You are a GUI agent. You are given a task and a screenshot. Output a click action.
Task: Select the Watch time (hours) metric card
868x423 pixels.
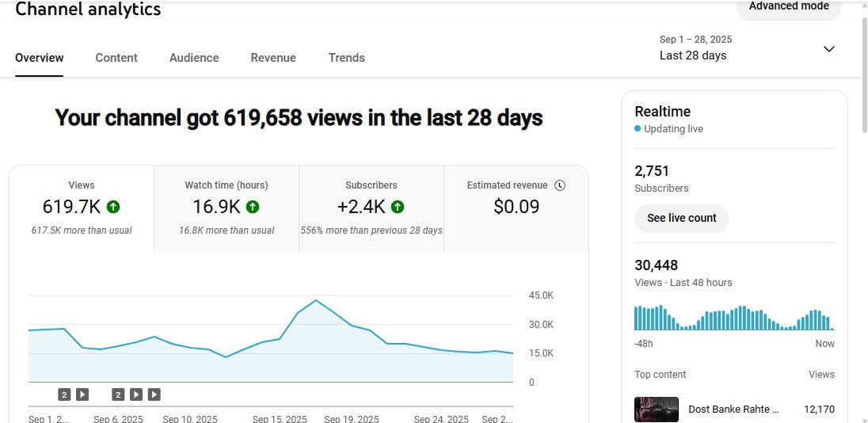(226, 208)
